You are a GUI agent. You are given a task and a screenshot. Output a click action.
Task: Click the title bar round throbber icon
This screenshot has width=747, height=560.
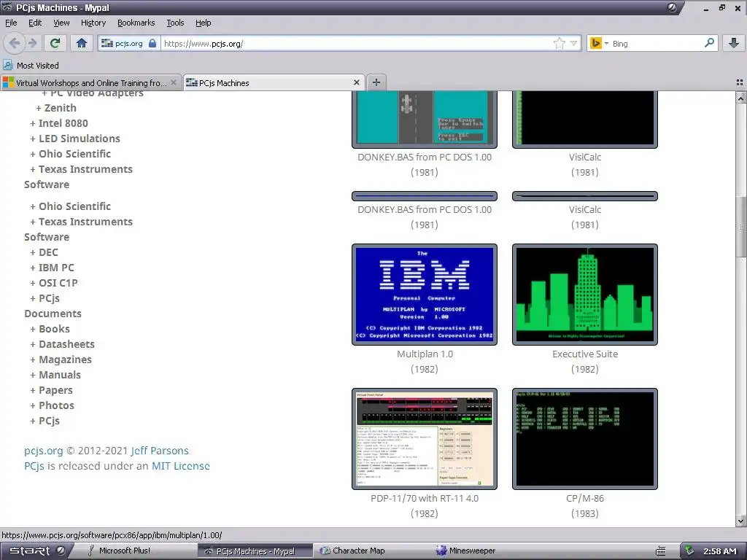click(x=672, y=7)
